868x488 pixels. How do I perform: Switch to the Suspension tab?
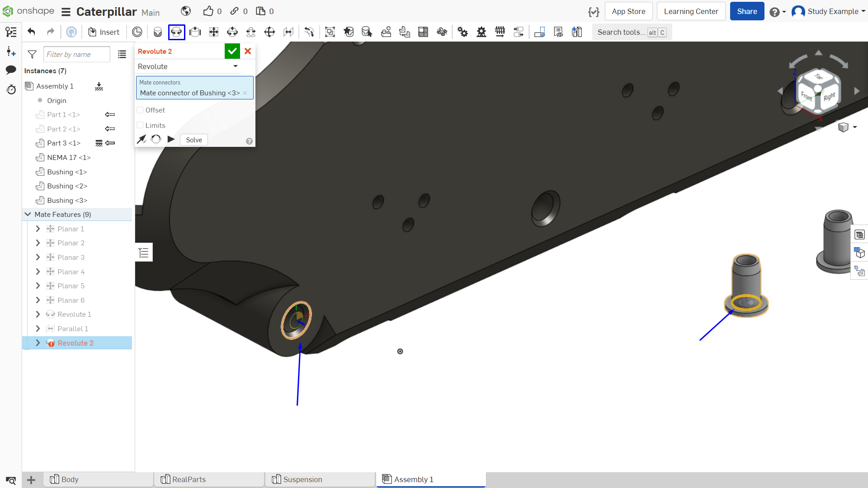(320, 479)
